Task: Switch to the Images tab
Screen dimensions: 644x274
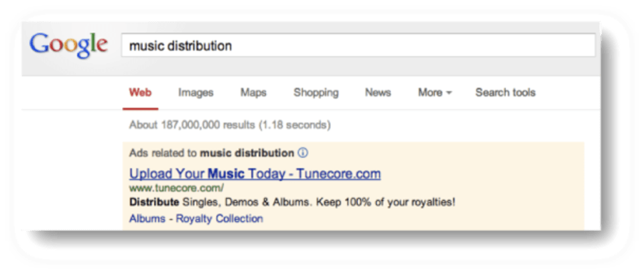Action: point(196,92)
